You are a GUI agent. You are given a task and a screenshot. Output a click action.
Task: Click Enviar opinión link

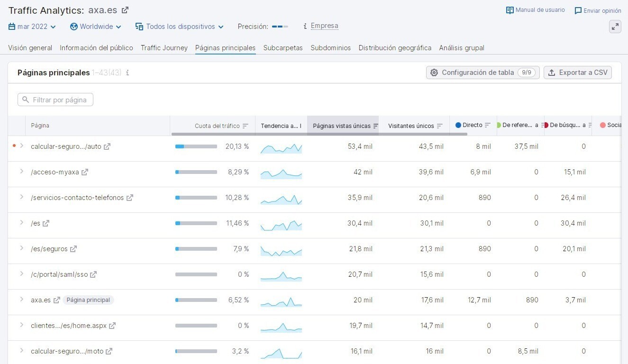pos(598,10)
